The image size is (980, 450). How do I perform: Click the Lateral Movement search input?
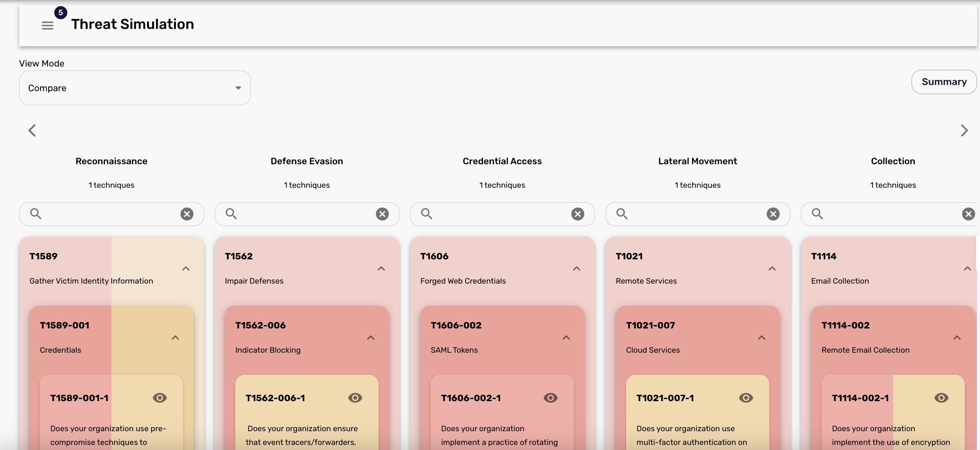pyautogui.click(x=697, y=214)
